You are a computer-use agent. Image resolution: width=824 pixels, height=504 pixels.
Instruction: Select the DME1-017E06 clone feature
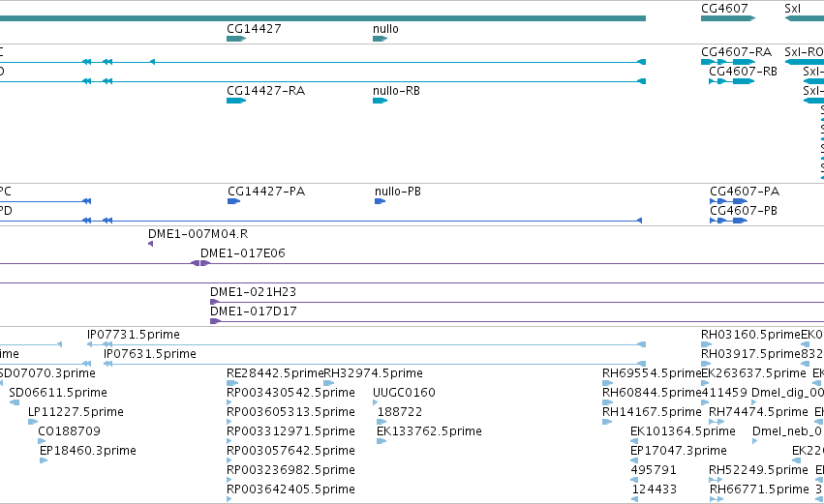click(x=200, y=263)
